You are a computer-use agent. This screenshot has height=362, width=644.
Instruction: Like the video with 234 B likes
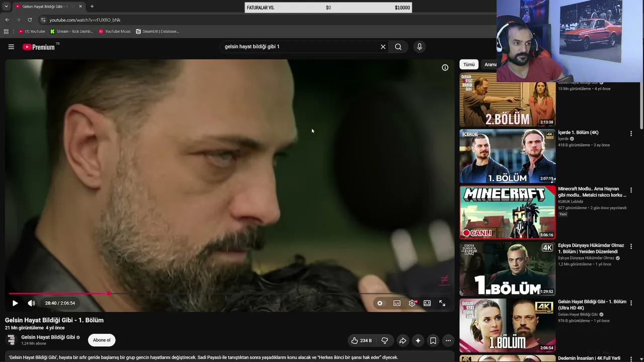point(362,340)
